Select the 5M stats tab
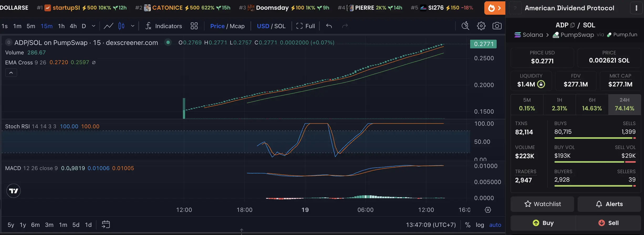 (527, 105)
